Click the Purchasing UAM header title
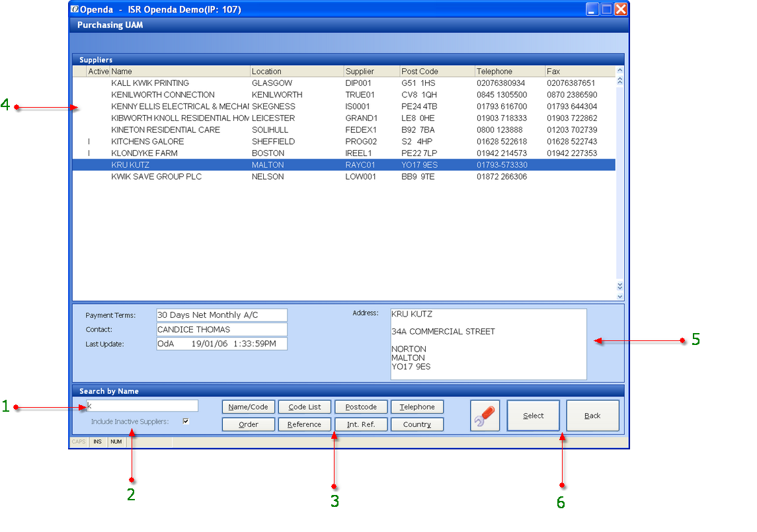 [110, 25]
